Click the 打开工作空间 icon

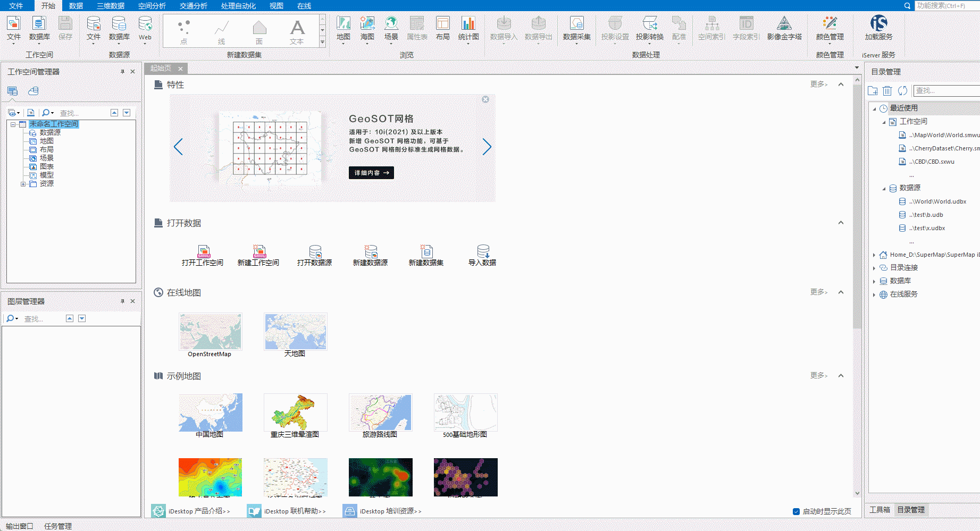(204, 251)
